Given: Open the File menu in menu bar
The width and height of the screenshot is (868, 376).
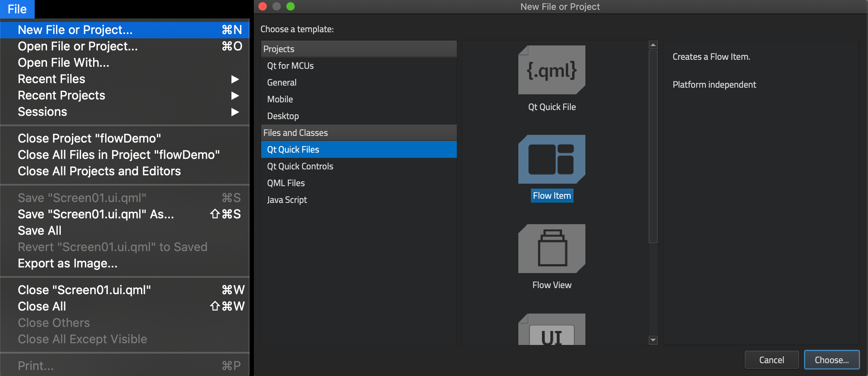Looking at the screenshot, I should coord(17,9).
